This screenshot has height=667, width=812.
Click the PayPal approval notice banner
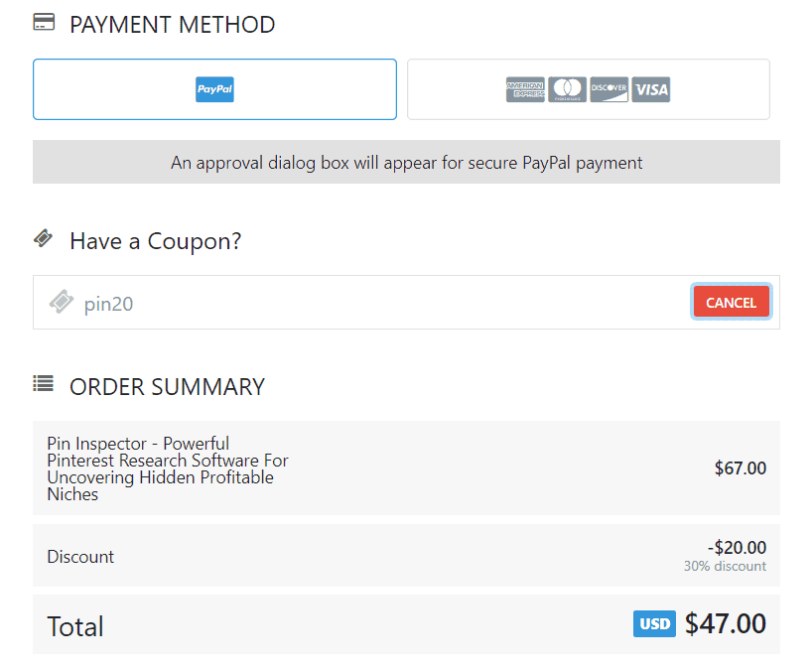click(x=406, y=162)
